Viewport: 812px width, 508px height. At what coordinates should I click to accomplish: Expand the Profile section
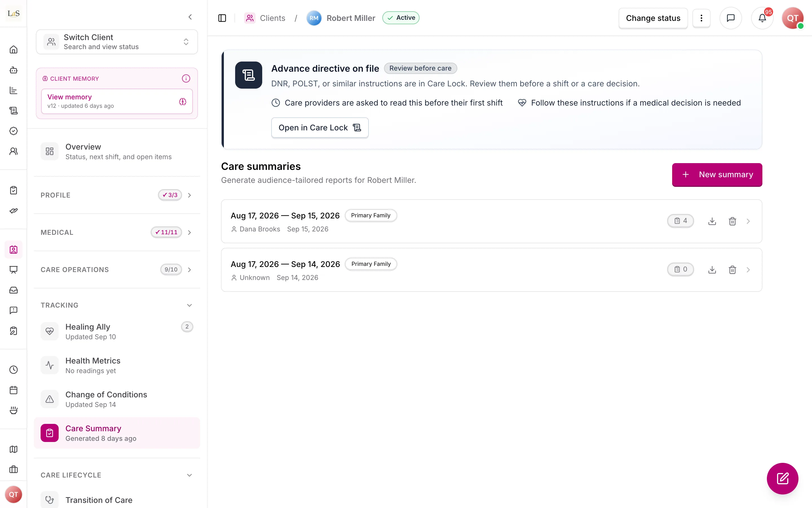coord(117,195)
